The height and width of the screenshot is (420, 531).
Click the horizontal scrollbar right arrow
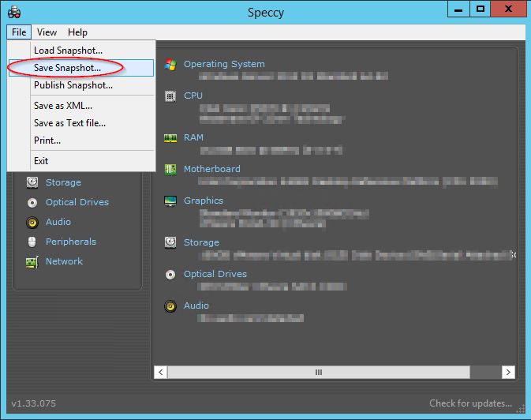509,372
